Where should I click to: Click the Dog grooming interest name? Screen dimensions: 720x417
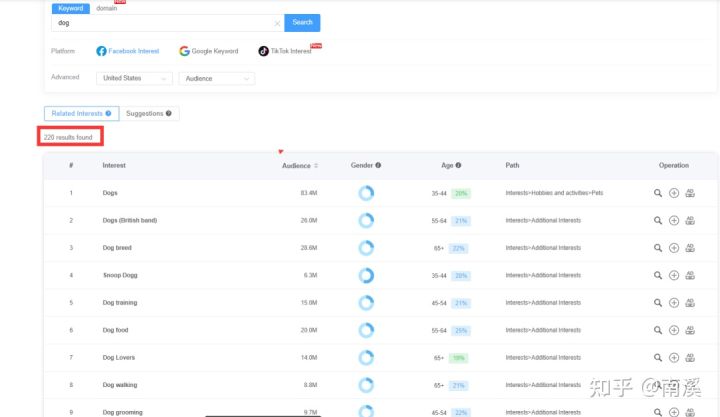pyautogui.click(x=123, y=412)
